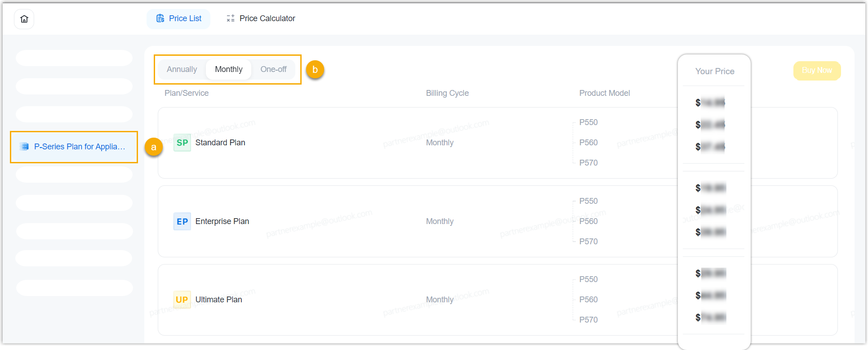The width and height of the screenshot is (868, 350).
Task: Click the P-Series Plan sidebar icon
Action: point(24,147)
